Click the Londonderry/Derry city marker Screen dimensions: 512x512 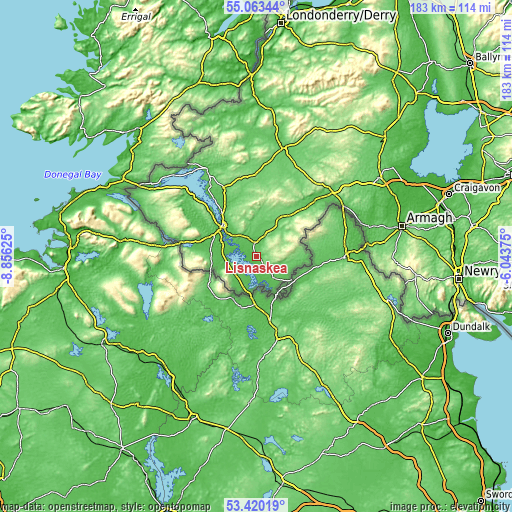[281, 23]
